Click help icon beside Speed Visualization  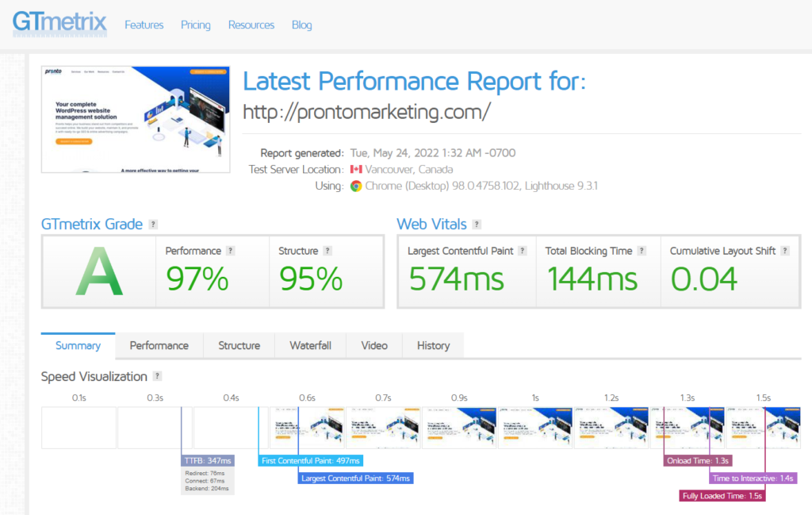pos(158,376)
